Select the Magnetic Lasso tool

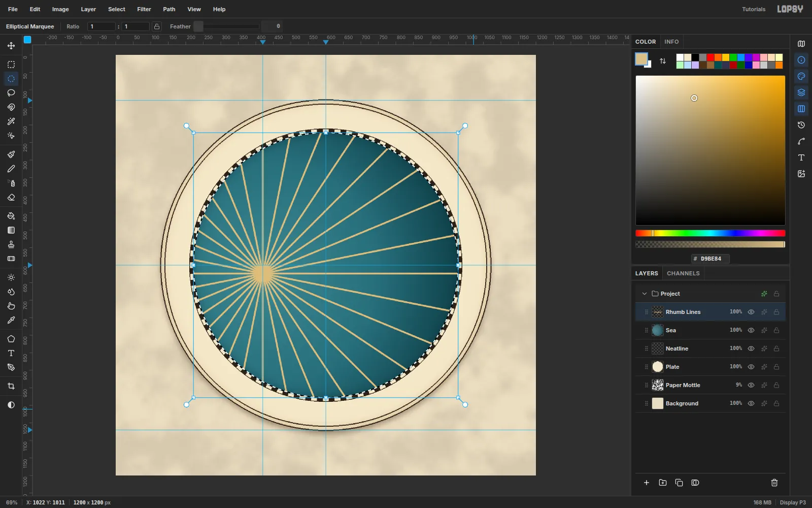click(x=11, y=107)
